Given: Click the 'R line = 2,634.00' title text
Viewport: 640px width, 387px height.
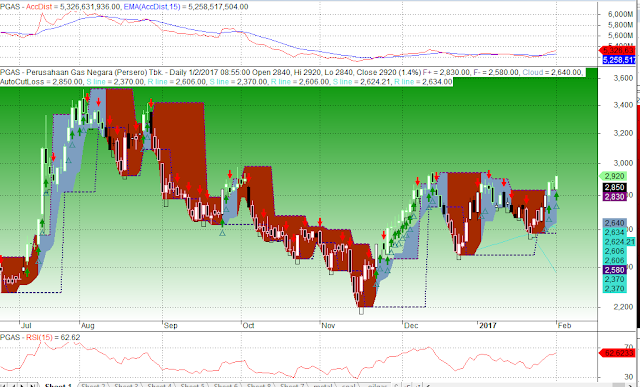Looking at the screenshot, I should (423, 82).
